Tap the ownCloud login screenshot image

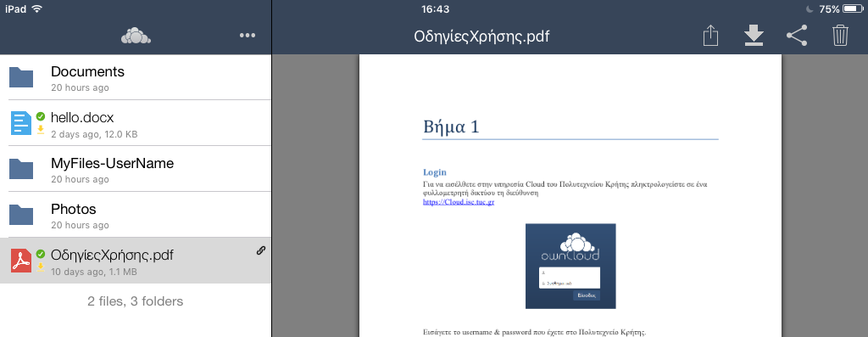[x=570, y=266]
